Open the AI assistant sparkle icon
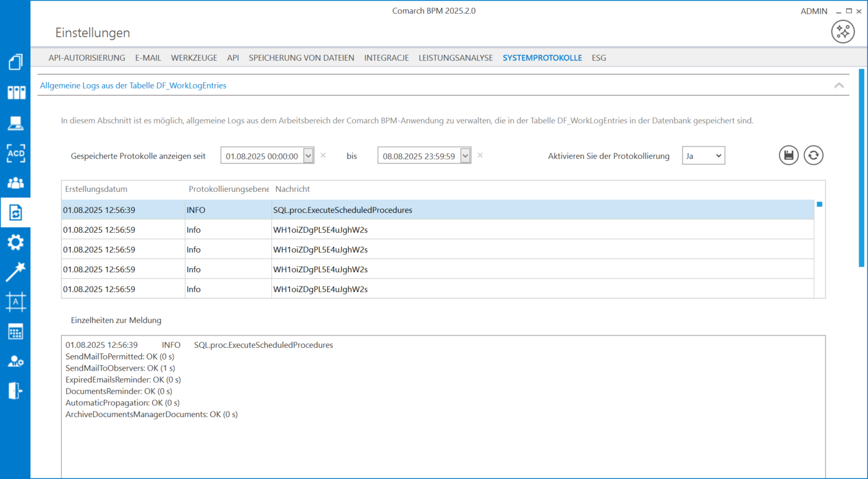This screenshot has height=479, width=868. point(843,32)
